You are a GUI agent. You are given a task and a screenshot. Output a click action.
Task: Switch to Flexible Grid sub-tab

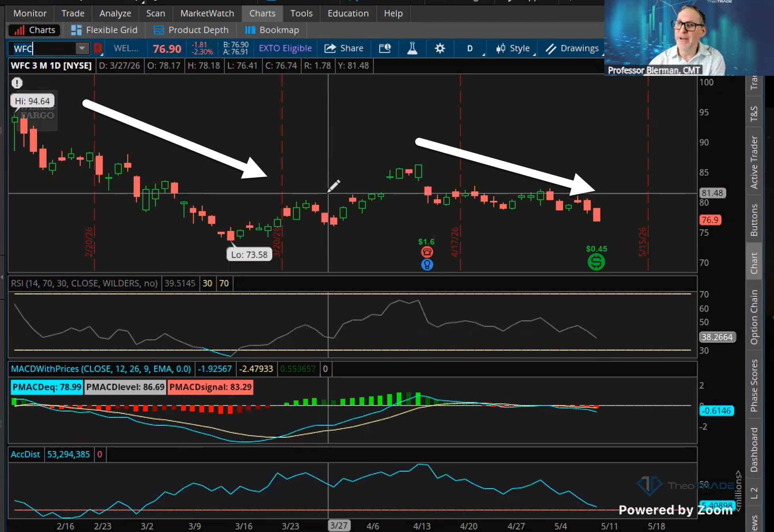tap(104, 30)
